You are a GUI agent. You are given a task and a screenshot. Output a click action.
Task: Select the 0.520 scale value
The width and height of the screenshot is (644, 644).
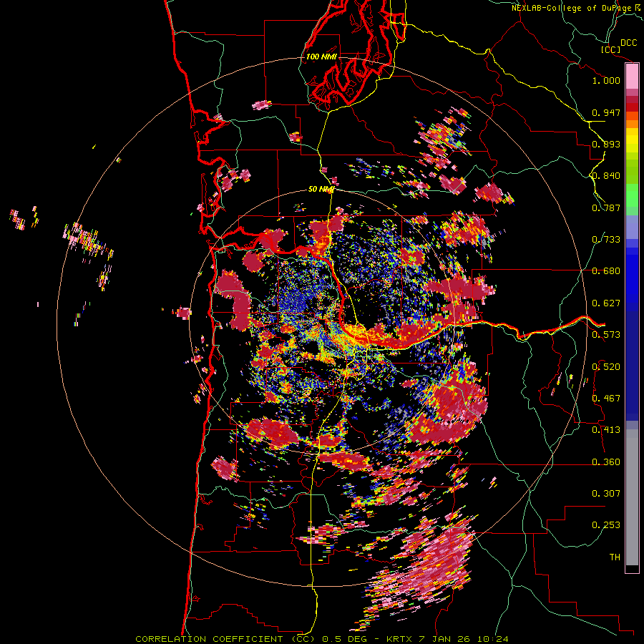(606, 367)
